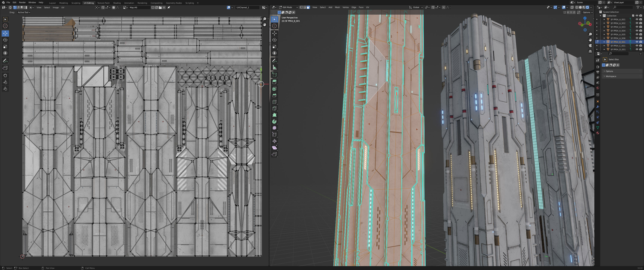Create new scene copy button
The width and height of the screenshot is (644, 270).
[x=600, y=2]
